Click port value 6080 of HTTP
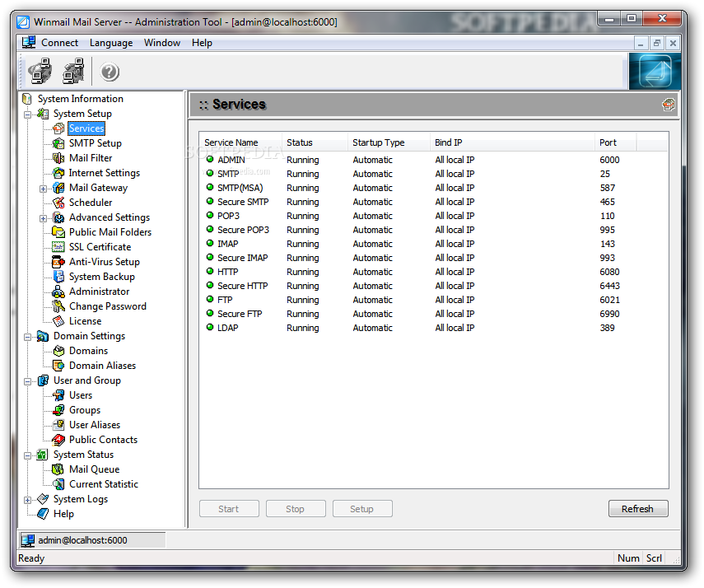704x588 pixels. coord(609,272)
